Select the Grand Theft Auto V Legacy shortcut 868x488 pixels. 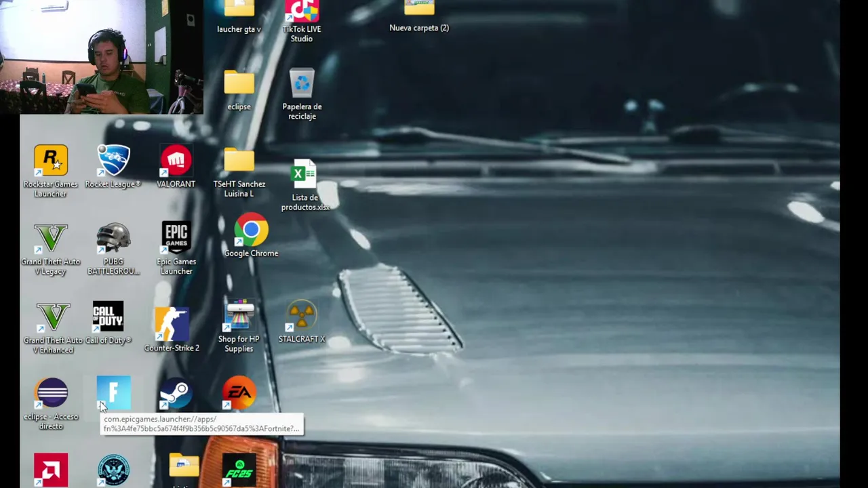(x=51, y=239)
